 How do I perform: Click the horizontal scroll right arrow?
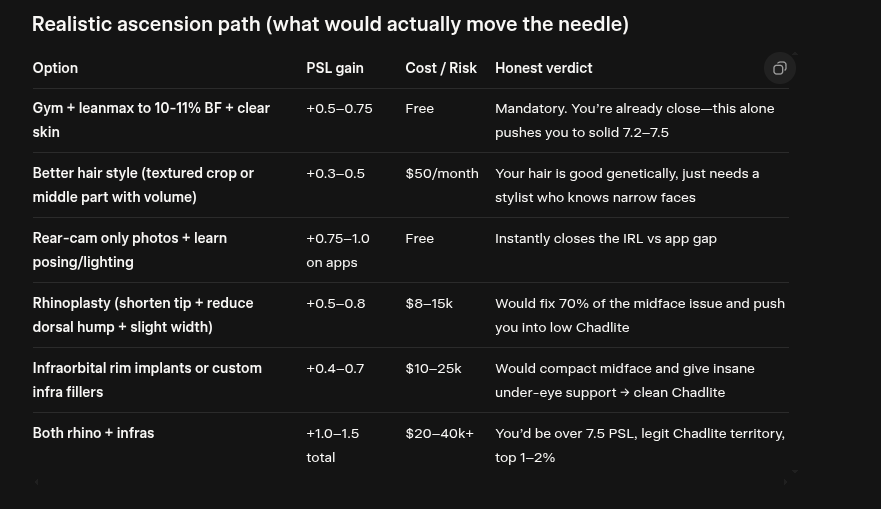(x=785, y=481)
